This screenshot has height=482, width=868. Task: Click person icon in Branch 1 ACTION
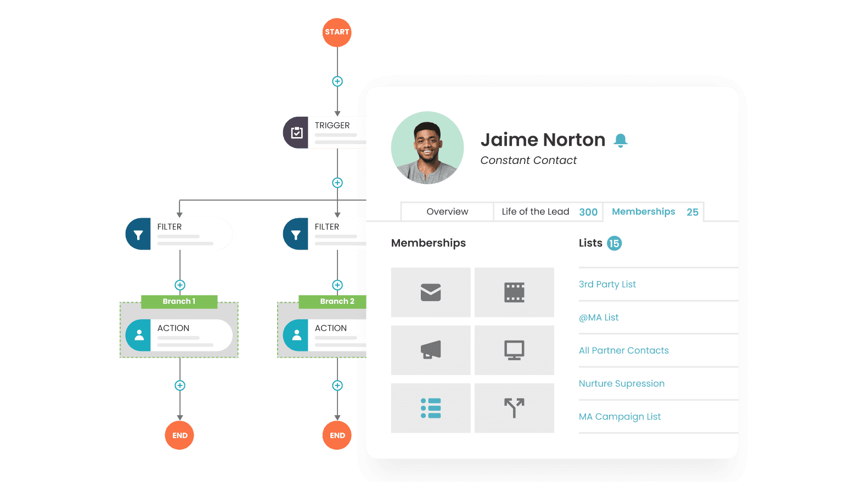click(x=138, y=335)
